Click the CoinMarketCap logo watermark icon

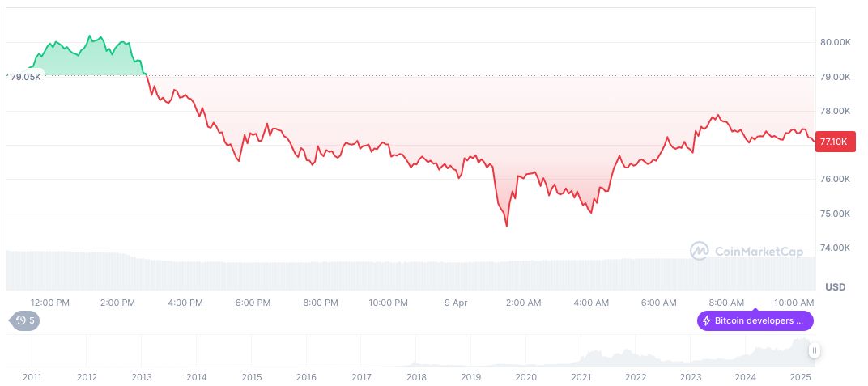point(700,252)
